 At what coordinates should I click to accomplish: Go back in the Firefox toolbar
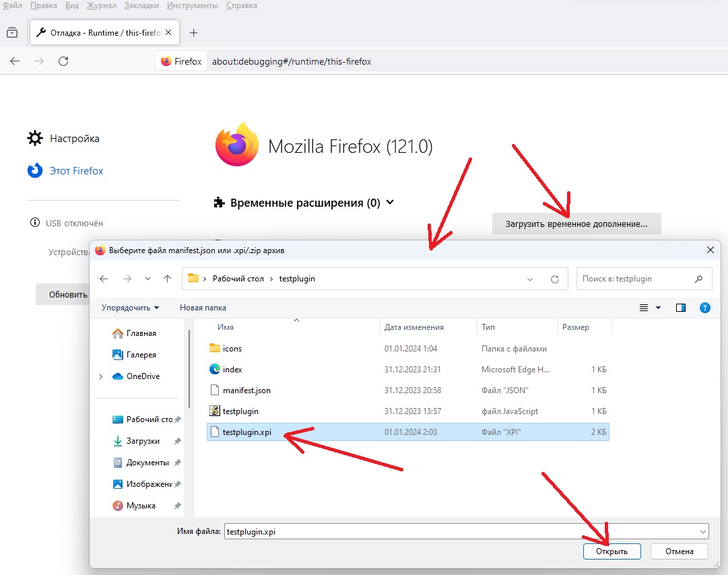[15, 61]
